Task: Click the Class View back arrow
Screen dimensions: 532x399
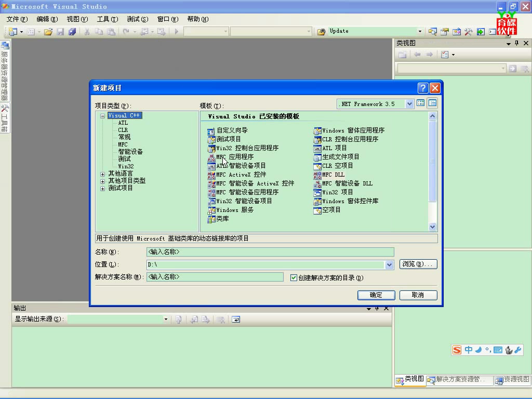Action: tap(417, 55)
